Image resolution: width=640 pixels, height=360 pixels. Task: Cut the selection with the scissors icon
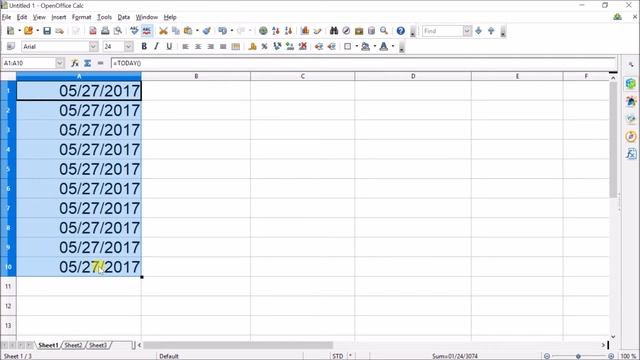click(163, 31)
